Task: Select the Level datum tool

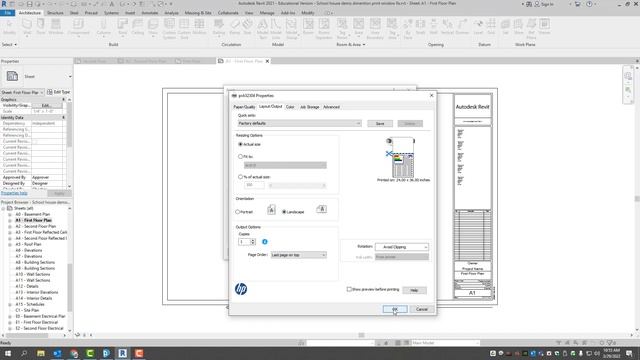Action: pos(478,27)
